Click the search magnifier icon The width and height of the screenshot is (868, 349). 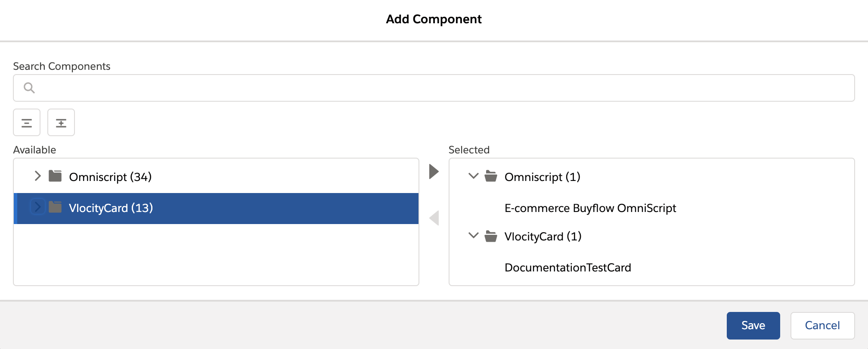coord(29,88)
